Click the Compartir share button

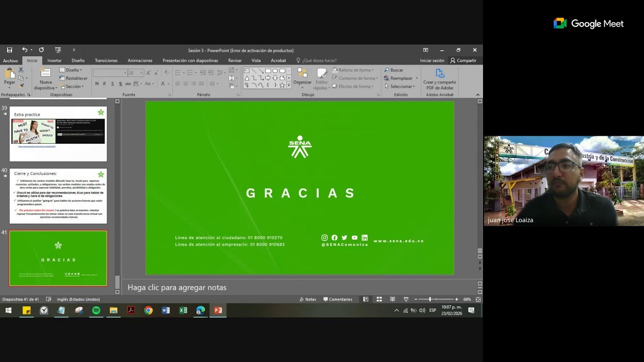pos(463,60)
